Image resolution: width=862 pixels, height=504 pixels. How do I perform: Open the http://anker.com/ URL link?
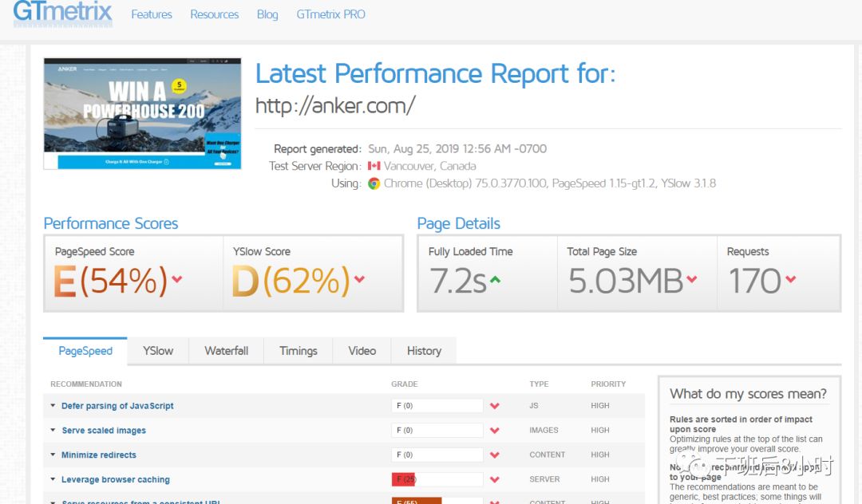(x=335, y=105)
